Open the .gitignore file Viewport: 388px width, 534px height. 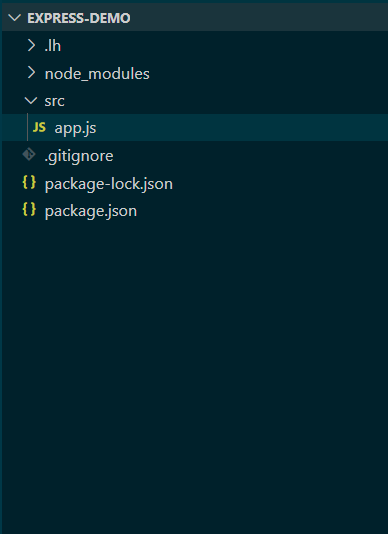tap(79, 156)
